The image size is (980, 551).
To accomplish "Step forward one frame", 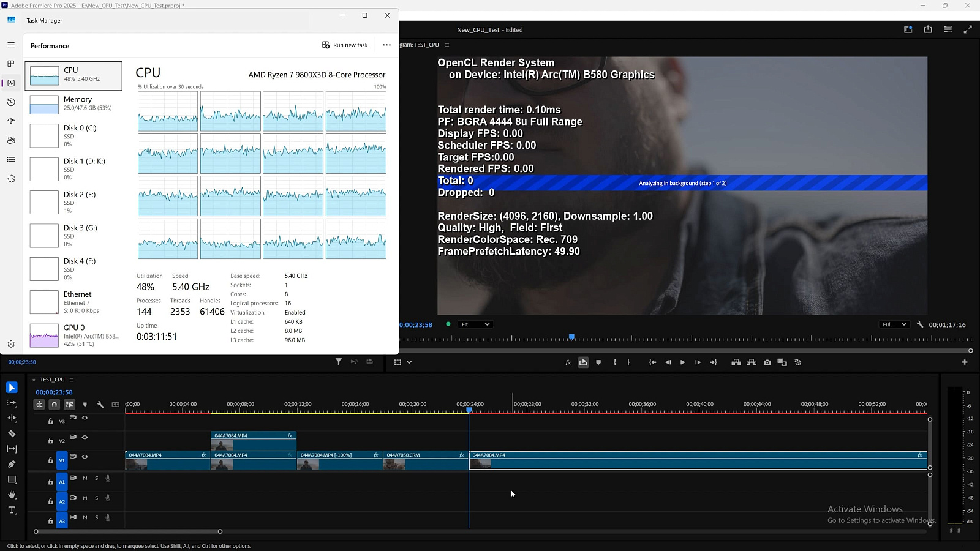I will point(698,362).
